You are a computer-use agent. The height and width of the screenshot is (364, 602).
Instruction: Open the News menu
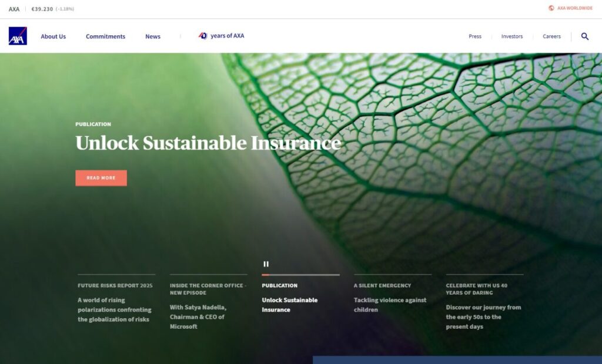(x=153, y=36)
